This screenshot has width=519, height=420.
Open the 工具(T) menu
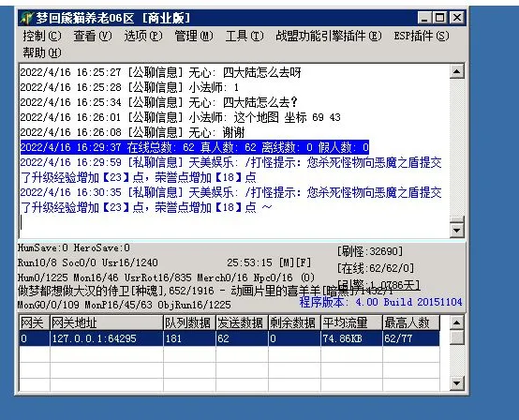pyautogui.click(x=245, y=36)
